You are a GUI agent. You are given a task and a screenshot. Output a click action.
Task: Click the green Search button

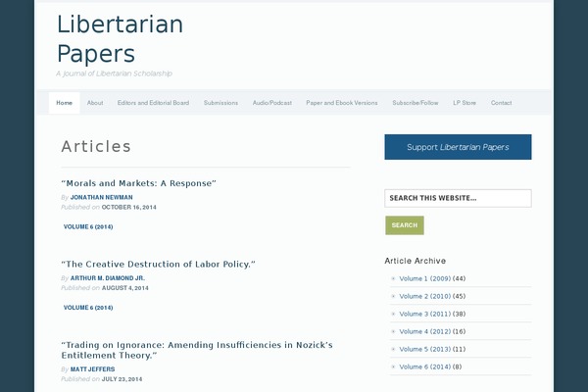[405, 225]
